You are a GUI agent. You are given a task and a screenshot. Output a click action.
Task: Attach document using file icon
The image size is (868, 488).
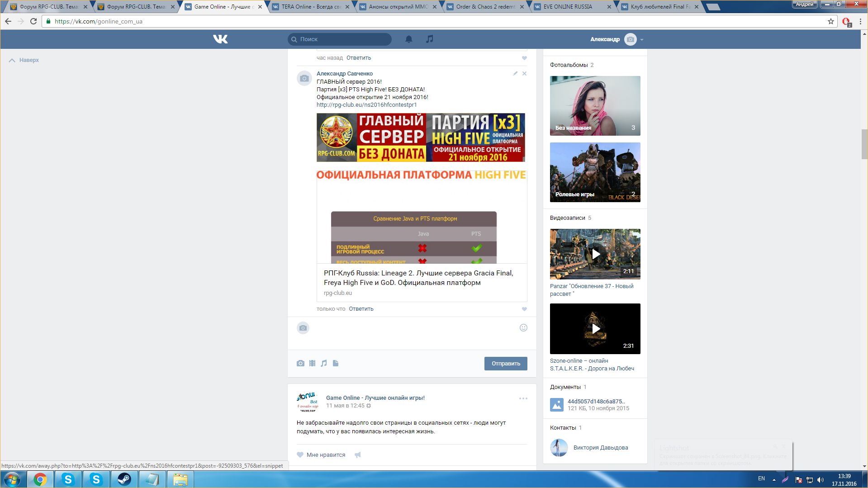[336, 363]
